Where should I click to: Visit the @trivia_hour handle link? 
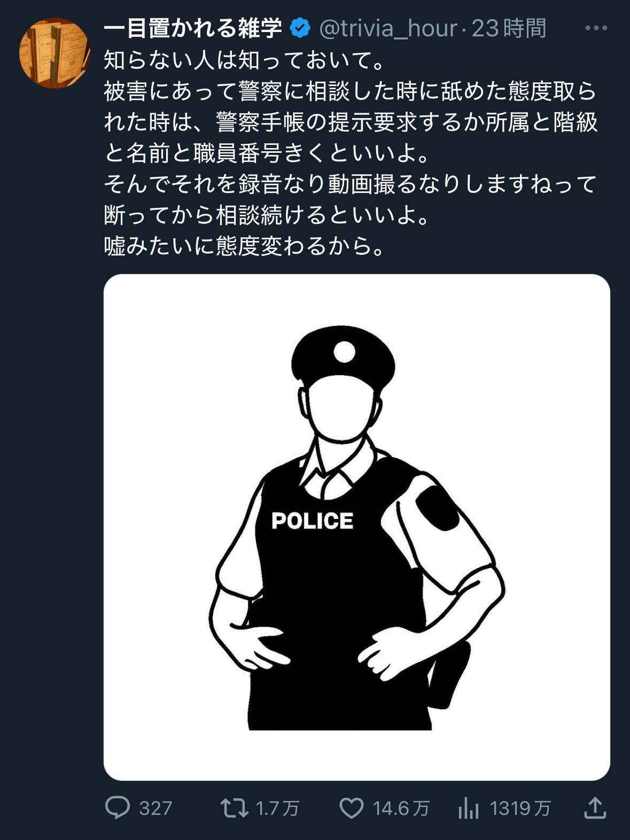pos(388,28)
